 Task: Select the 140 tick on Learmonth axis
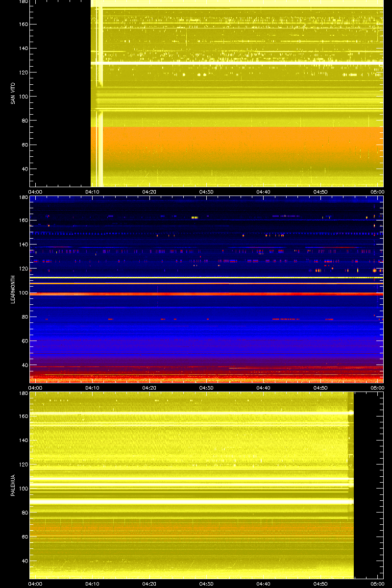coord(23,245)
